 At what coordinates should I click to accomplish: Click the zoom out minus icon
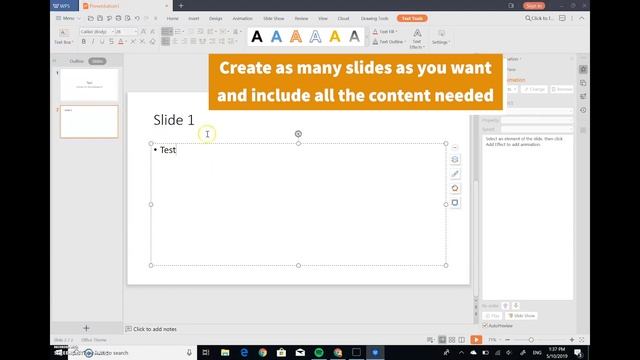(x=507, y=340)
